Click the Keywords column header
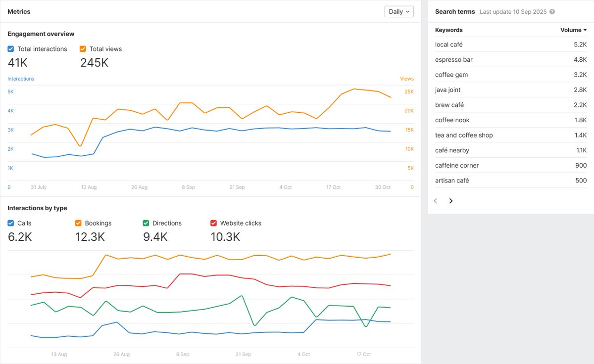 pyautogui.click(x=449, y=30)
